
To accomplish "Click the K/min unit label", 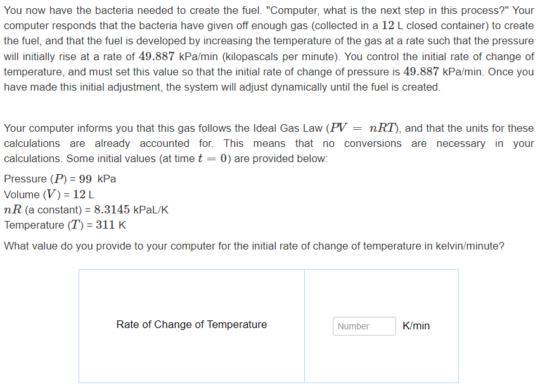I will (x=416, y=326).
